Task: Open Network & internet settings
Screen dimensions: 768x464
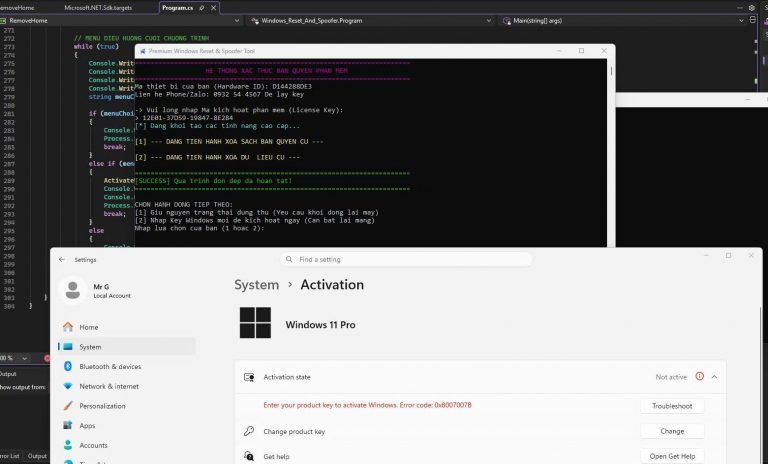Action: point(127,386)
